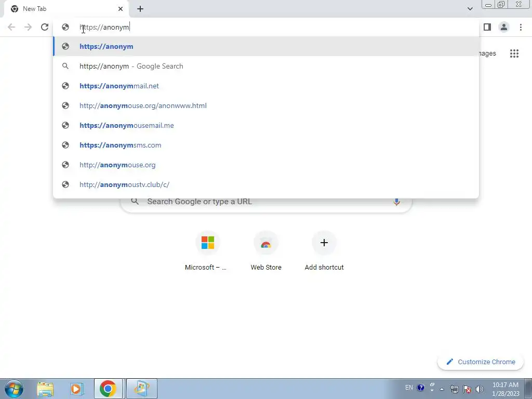
Task: Click the globe icon beside anonymoustv.club
Action: coord(65,184)
